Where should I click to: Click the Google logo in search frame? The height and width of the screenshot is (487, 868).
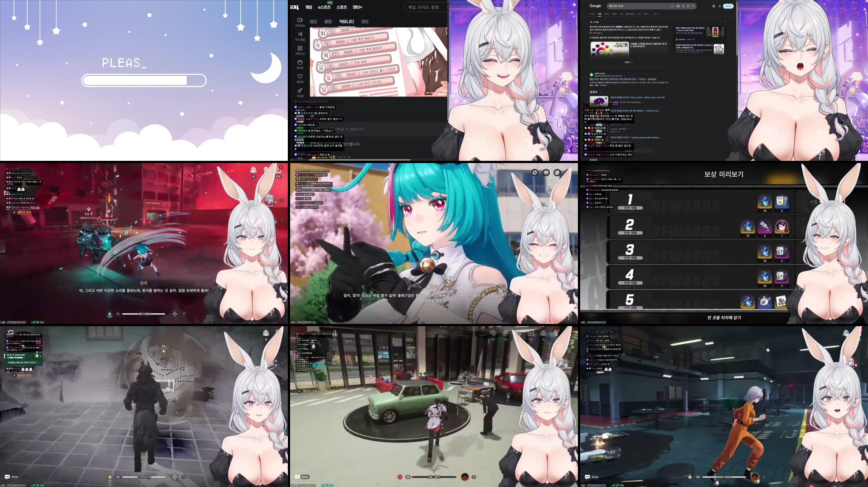coord(595,6)
